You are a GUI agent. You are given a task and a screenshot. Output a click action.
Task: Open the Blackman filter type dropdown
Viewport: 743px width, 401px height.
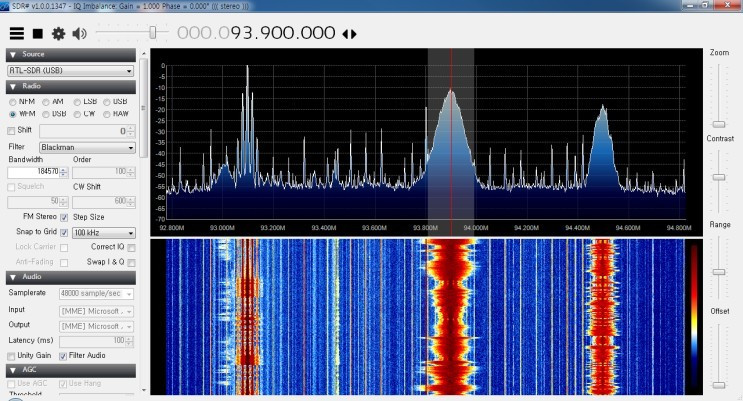pos(87,147)
